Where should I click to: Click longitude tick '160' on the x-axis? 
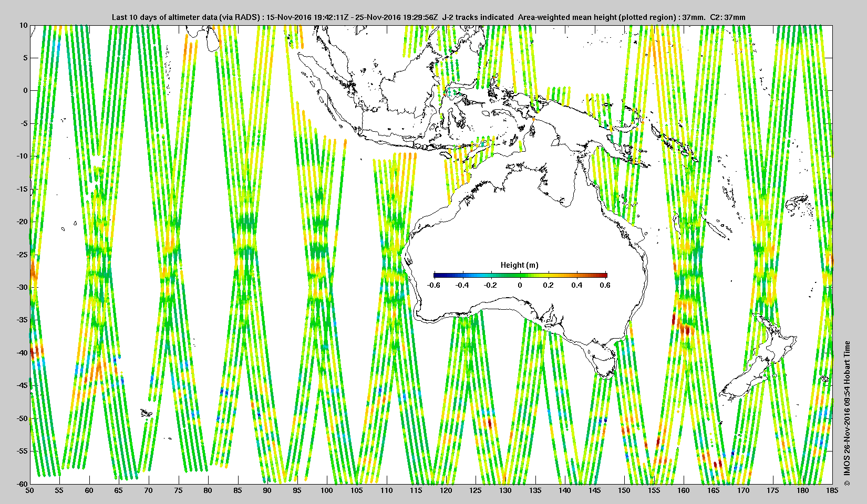point(684,491)
